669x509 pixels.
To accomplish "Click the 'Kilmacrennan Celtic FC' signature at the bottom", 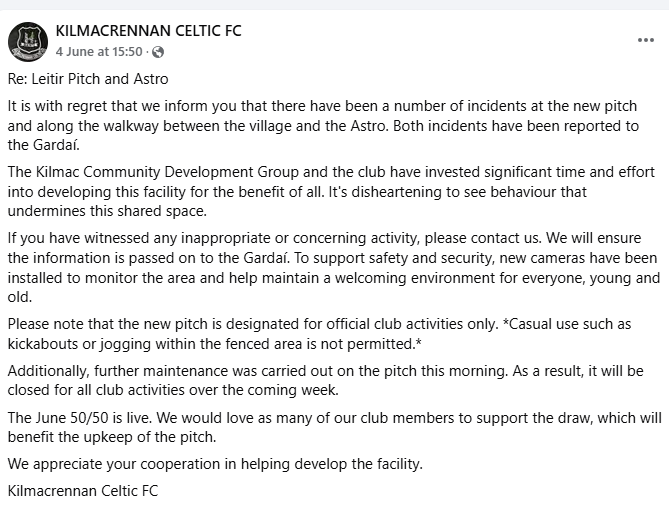I will tap(82, 491).
